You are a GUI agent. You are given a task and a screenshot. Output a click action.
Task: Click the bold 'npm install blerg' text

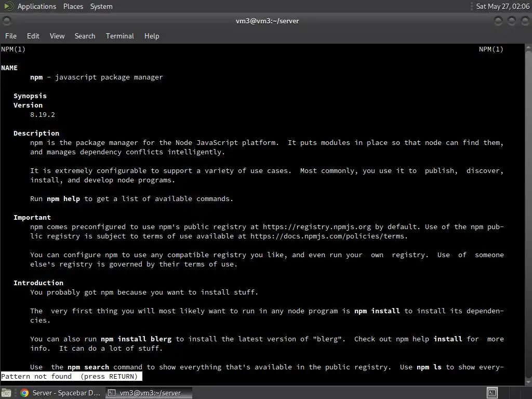pos(136,339)
